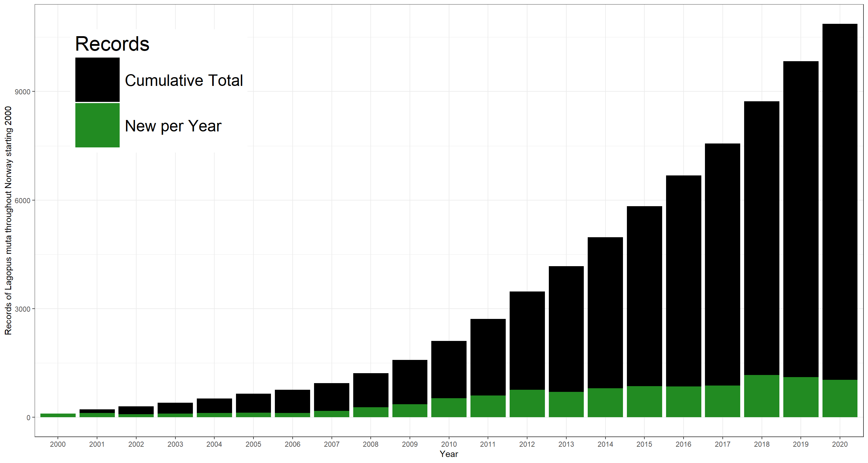This screenshot has height=463, width=868.
Task: Click the green bar for year 2000
Action: pos(58,415)
